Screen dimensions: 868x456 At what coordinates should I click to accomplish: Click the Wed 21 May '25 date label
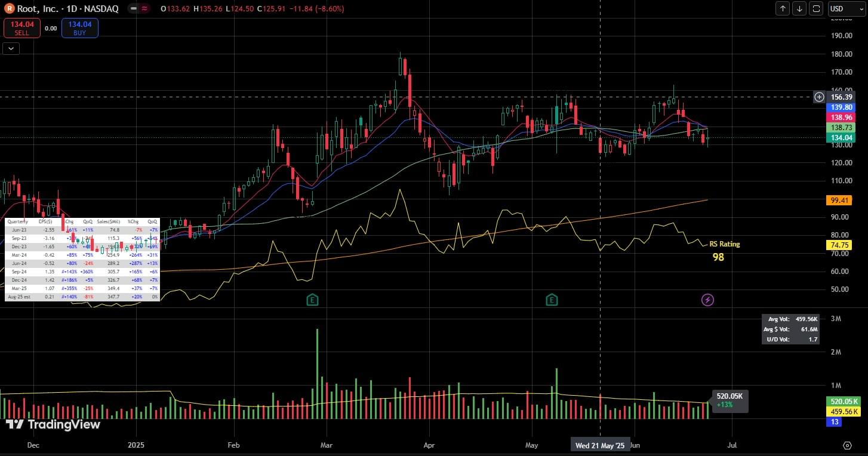point(599,445)
